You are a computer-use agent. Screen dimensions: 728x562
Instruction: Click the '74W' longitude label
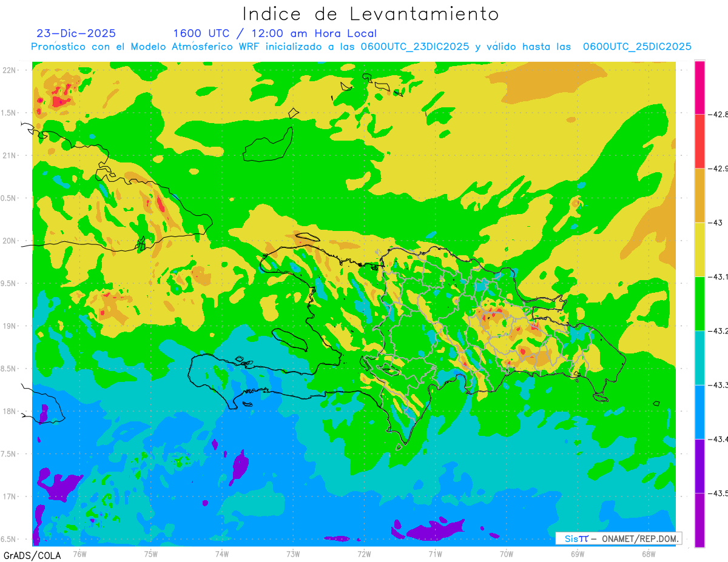222,554
